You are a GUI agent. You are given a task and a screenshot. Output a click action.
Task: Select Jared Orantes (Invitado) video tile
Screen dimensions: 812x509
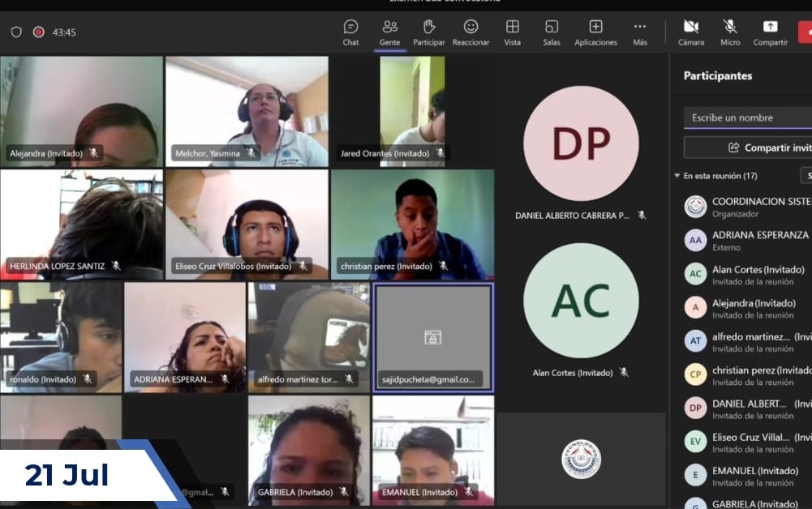point(413,112)
